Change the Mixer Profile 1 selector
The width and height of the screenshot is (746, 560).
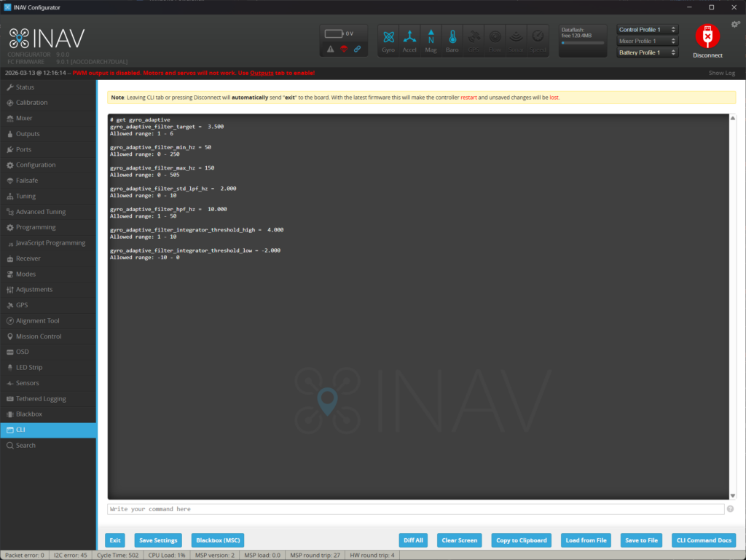coord(647,41)
